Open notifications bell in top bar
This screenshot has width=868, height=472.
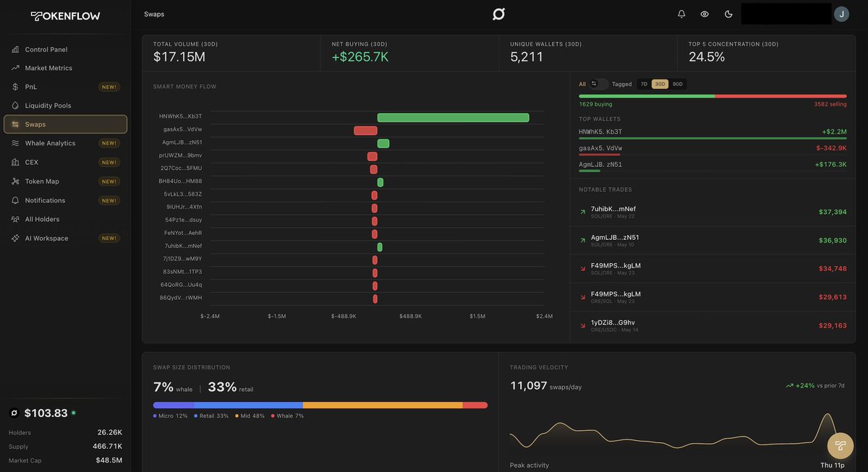click(681, 14)
